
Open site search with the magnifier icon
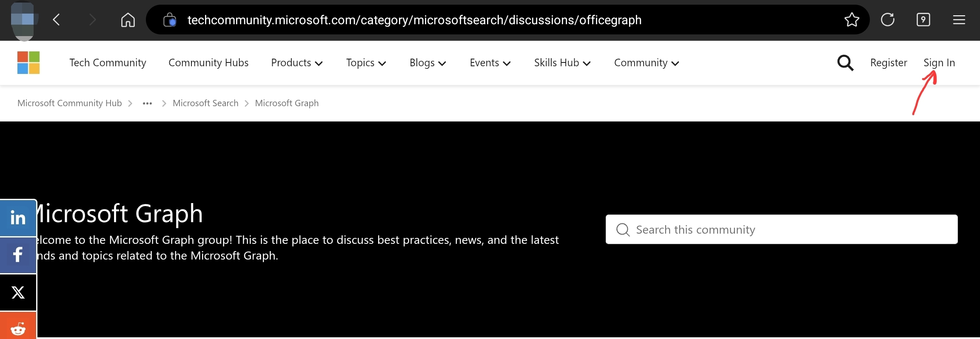pos(845,63)
